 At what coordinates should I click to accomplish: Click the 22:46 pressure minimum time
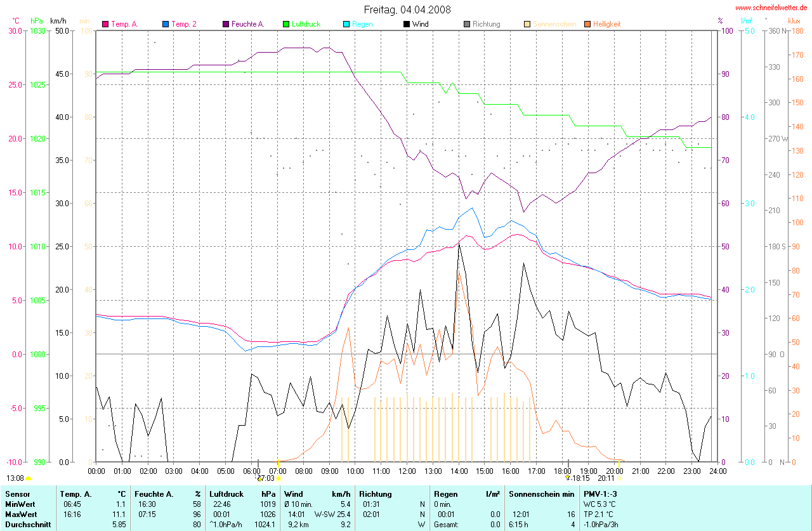tap(222, 504)
